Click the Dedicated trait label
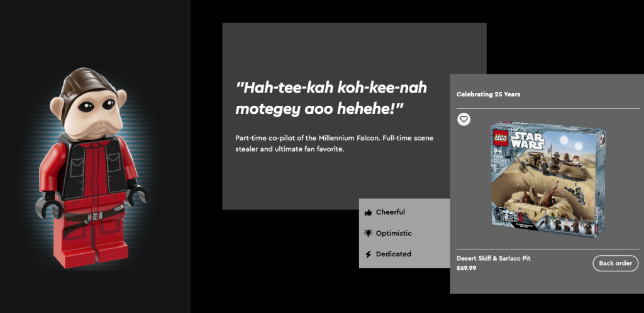 (393, 254)
